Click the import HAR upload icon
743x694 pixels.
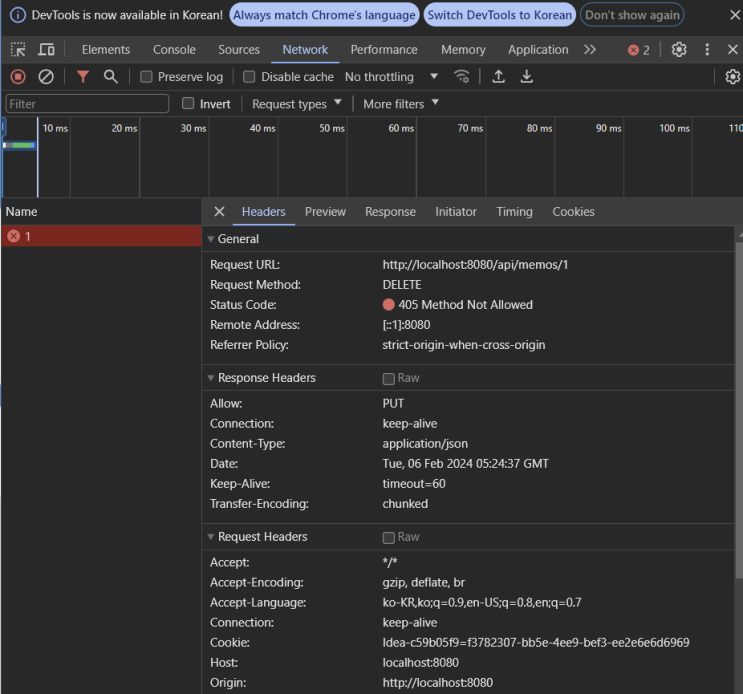point(499,77)
